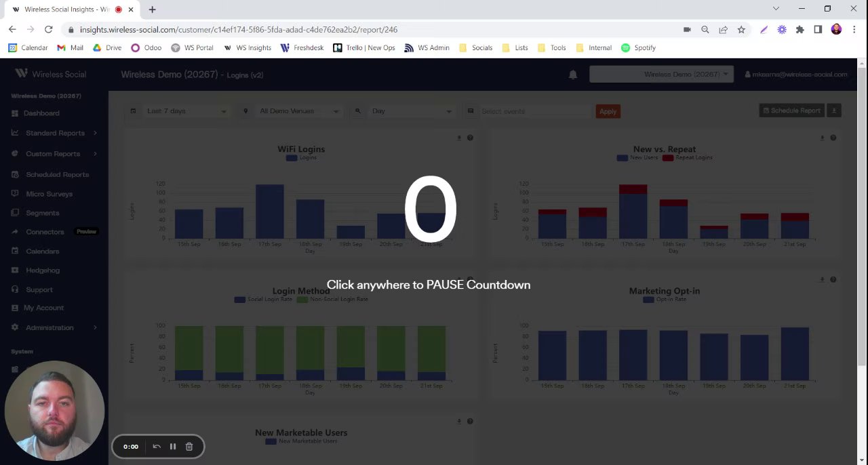Click the zoom magnifier in address bar
Image resolution: width=868 pixels, height=465 pixels.
tap(705, 30)
